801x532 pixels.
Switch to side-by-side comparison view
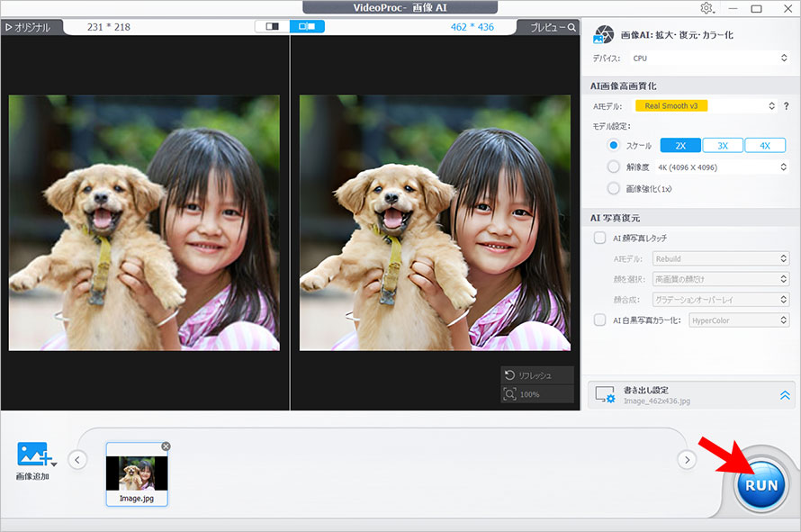click(307, 26)
